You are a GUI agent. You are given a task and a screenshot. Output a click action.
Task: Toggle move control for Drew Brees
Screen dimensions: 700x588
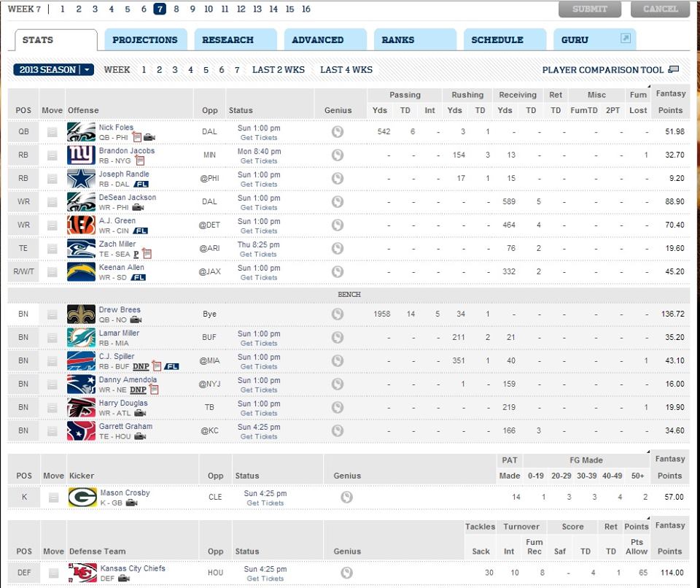pyautogui.click(x=52, y=314)
